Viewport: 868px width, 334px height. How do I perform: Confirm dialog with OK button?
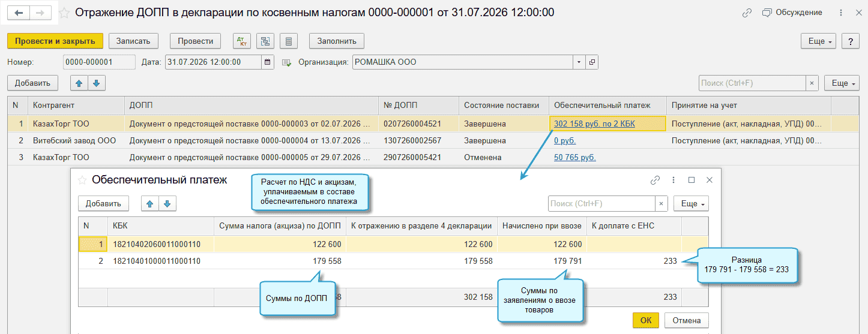click(x=646, y=320)
